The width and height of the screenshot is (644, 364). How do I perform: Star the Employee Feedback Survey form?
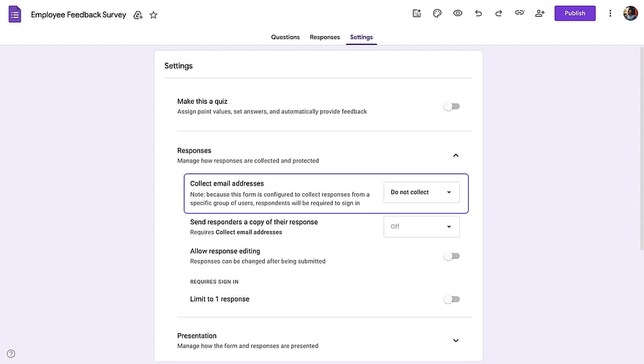[x=153, y=15]
